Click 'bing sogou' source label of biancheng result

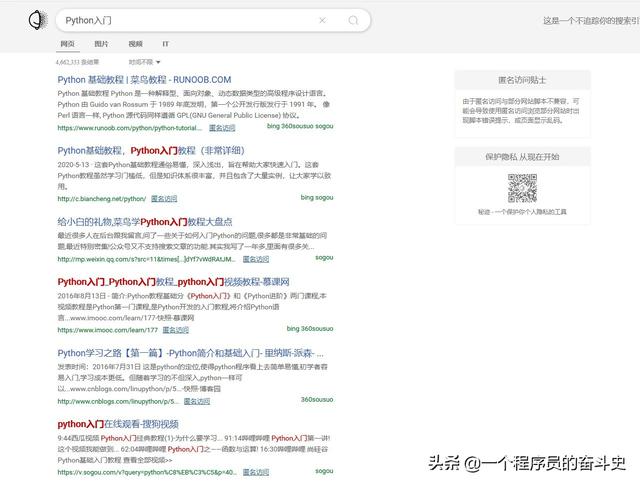pos(317,197)
